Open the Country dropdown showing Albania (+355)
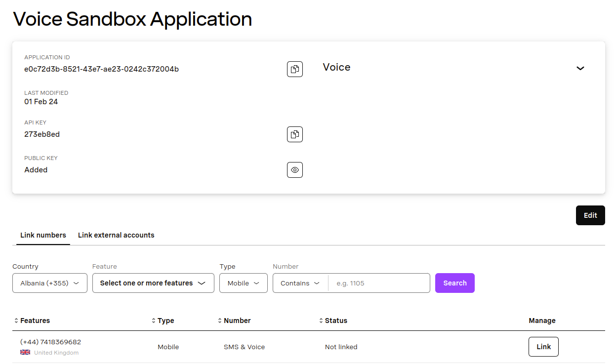 pos(49,283)
